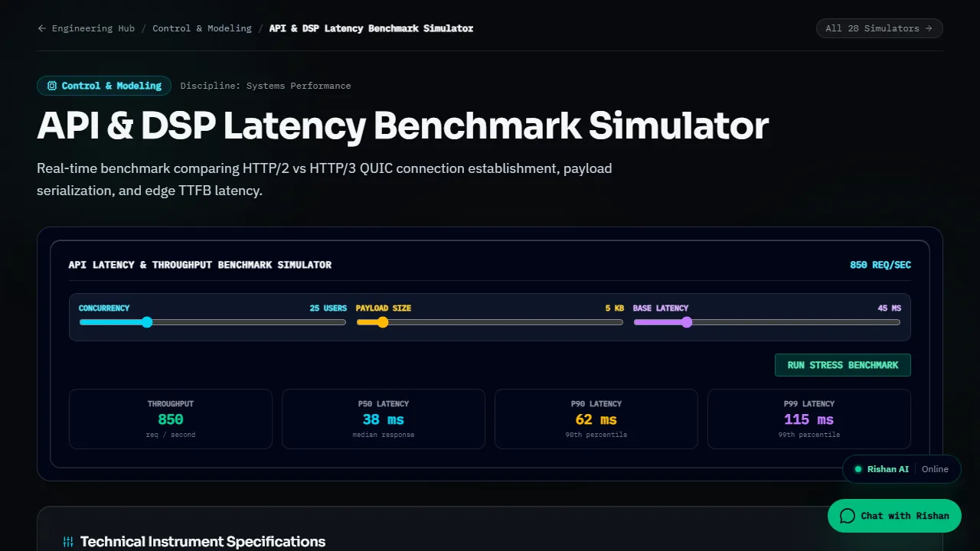Open Chat with Rishan
The height and width of the screenshot is (551, 980).
(x=894, y=516)
